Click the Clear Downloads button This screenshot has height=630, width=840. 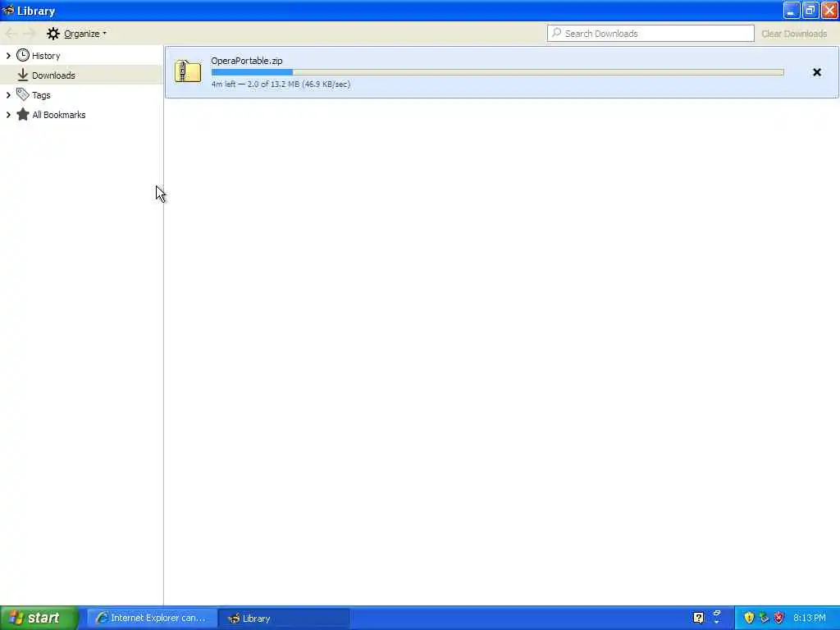794,34
